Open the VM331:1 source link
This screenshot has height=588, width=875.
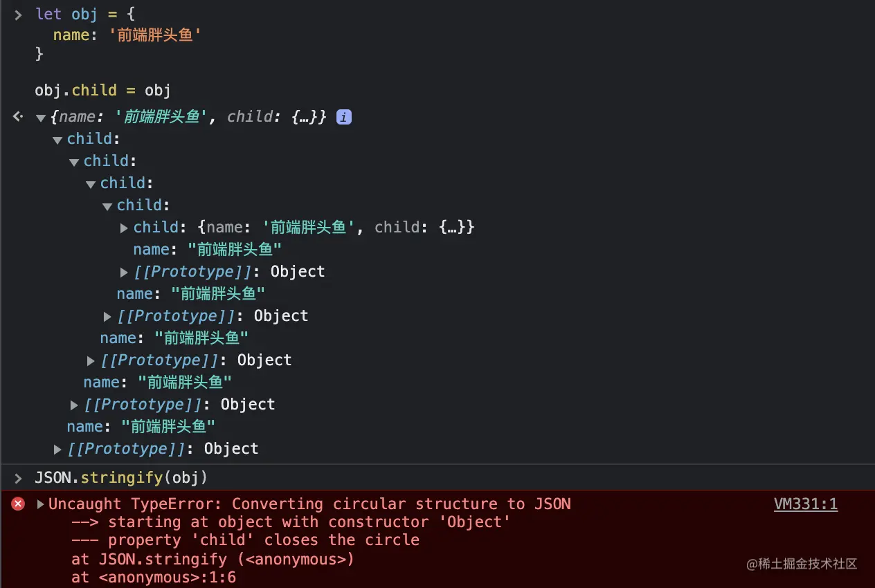point(805,504)
